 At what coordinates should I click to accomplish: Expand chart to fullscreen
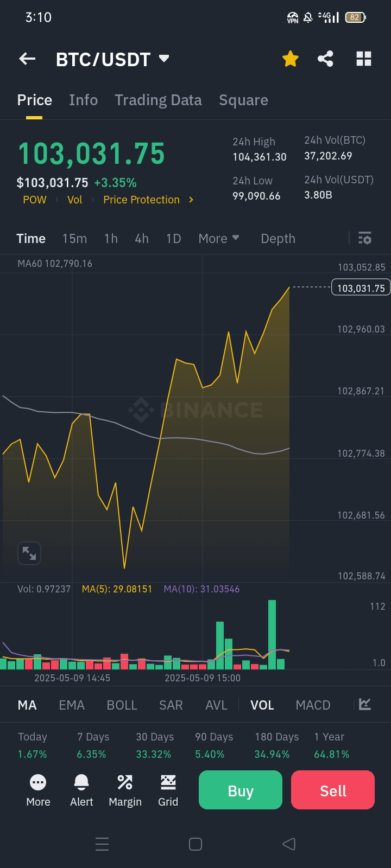tap(29, 553)
